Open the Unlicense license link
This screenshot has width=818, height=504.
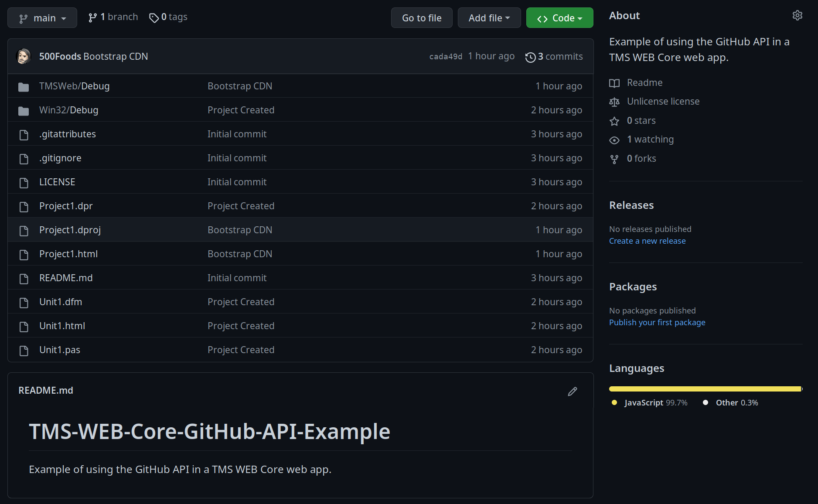pyautogui.click(x=663, y=101)
